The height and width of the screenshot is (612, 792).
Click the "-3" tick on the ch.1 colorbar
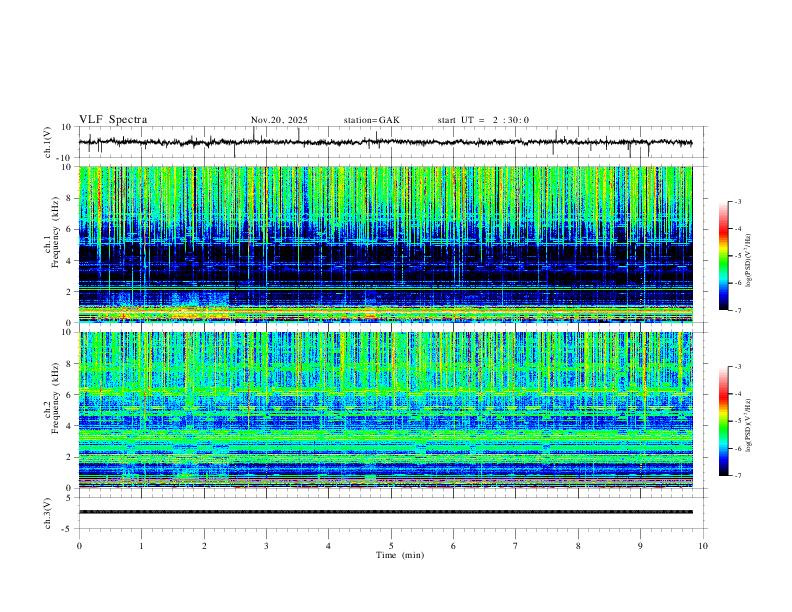click(x=737, y=201)
